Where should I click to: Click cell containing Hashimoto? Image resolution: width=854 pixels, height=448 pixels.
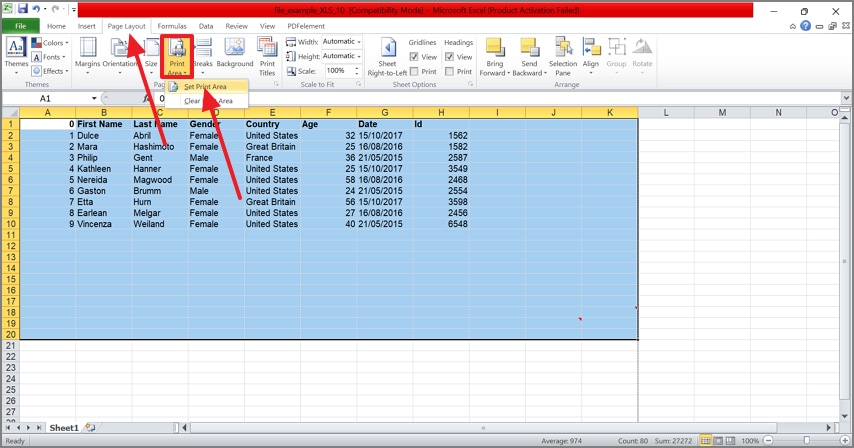[x=160, y=146]
